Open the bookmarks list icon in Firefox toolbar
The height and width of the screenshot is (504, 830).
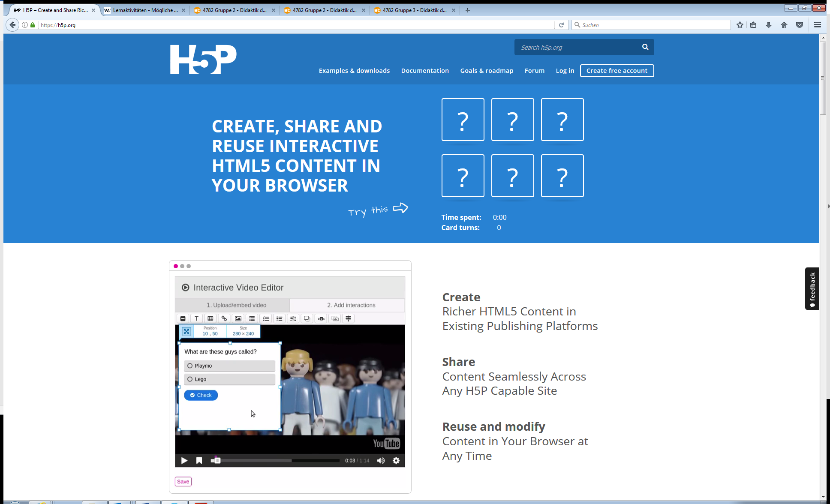[753, 25]
